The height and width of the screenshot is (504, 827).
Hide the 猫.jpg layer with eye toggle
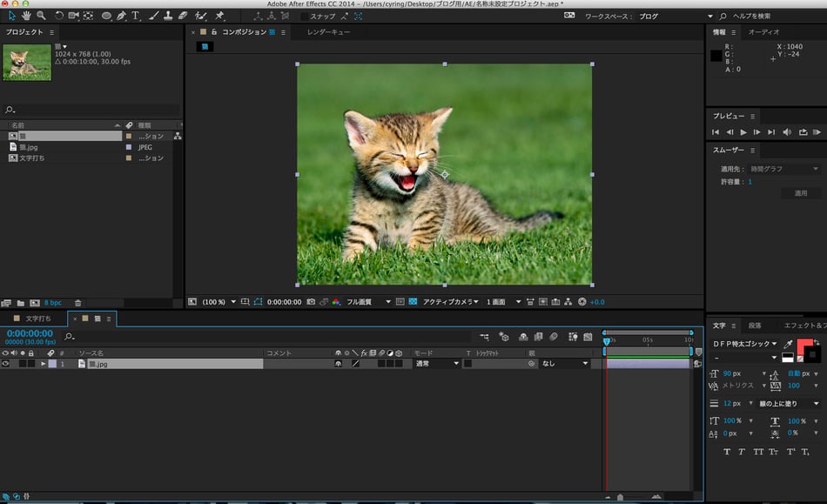[5, 364]
